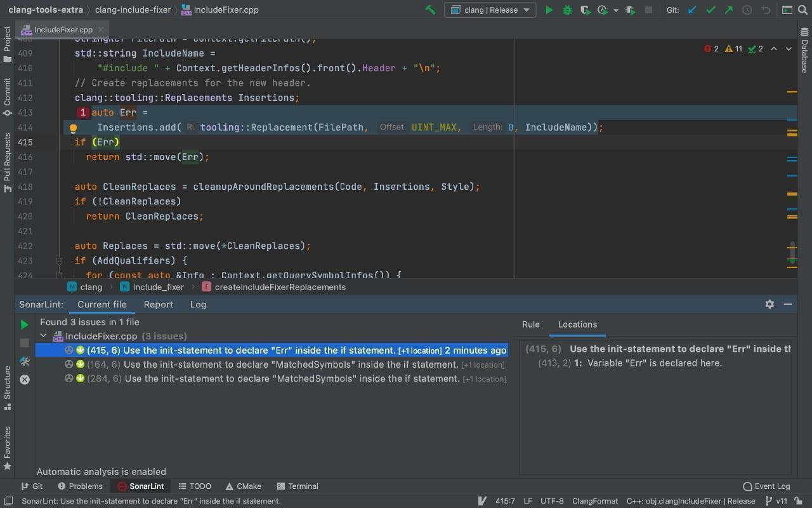Open SonarLint configuration wrench icon
812x508 pixels.
click(x=25, y=361)
